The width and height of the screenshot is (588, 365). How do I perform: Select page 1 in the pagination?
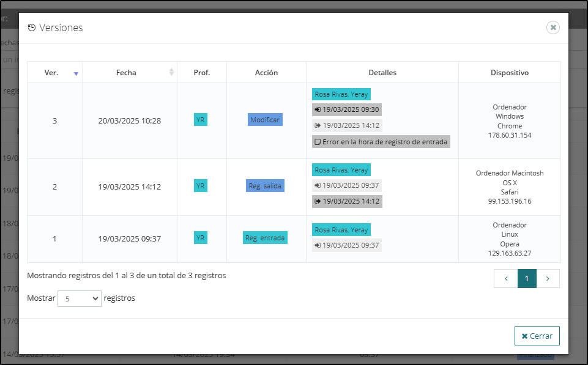tap(527, 278)
